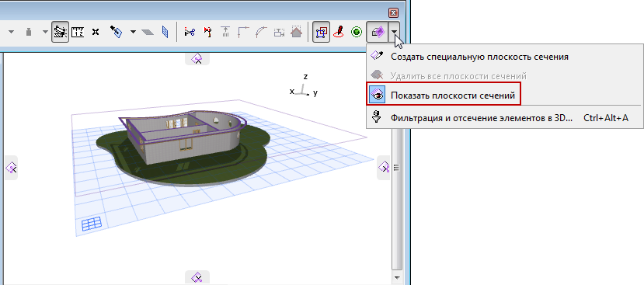Image resolution: width=644 pixels, height=285 pixels.
Task: Open the dropdown arrow right of weight icon
Action: pyautogui.click(x=45, y=32)
